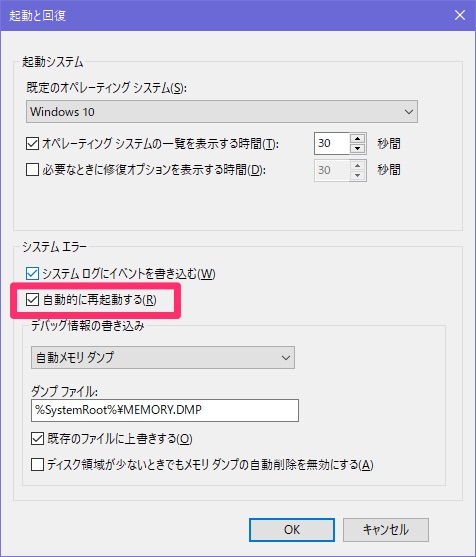Toggle 既存のファイルに上書きする checkbox
The height and width of the screenshot is (557, 476).
(37, 438)
